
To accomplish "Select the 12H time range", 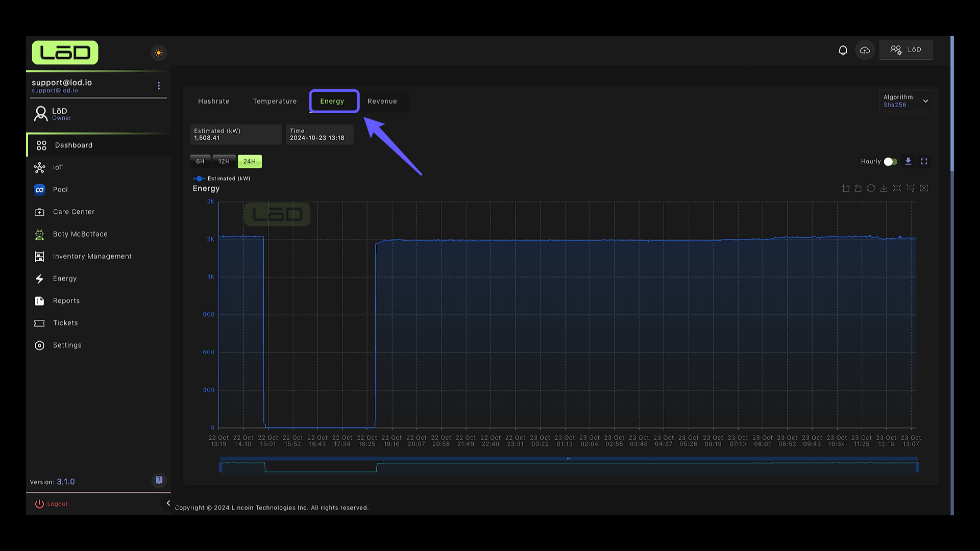I will (224, 161).
